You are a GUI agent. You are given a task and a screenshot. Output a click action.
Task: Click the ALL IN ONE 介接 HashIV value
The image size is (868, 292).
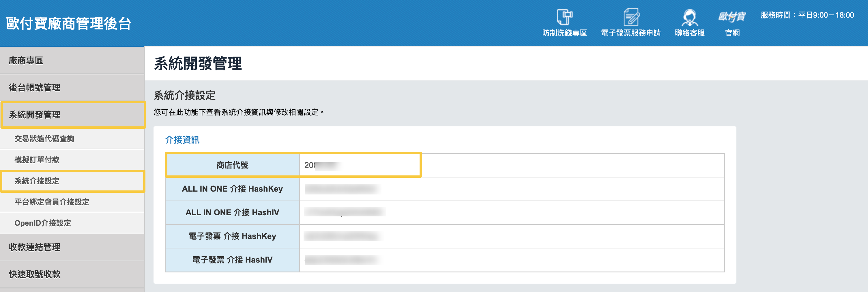click(x=344, y=213)
